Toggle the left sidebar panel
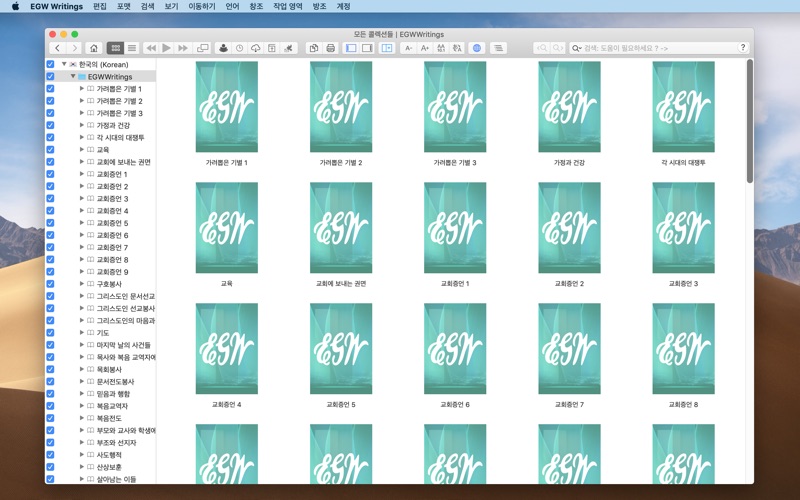Image resolution: width=800 pixels, height=500 pixels. point(351,48)
